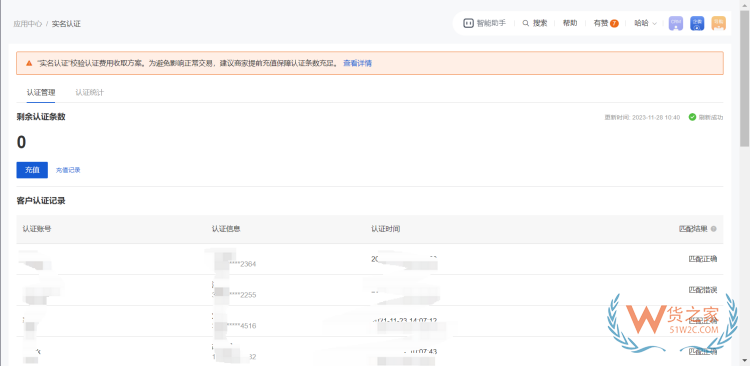This screenshot has height=366, width=750.
Task: Click 匹配错误 in the ****2255 row
Action: 703,289
